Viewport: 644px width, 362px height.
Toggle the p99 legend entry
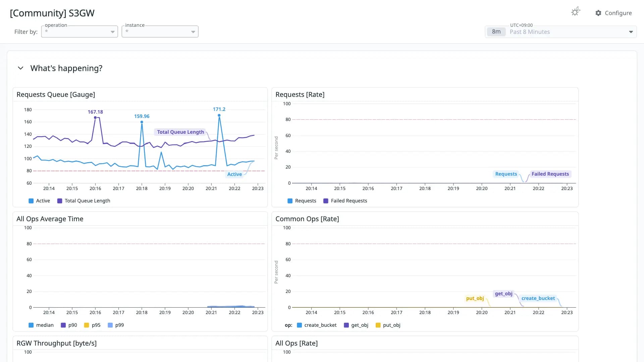(116, 325)
